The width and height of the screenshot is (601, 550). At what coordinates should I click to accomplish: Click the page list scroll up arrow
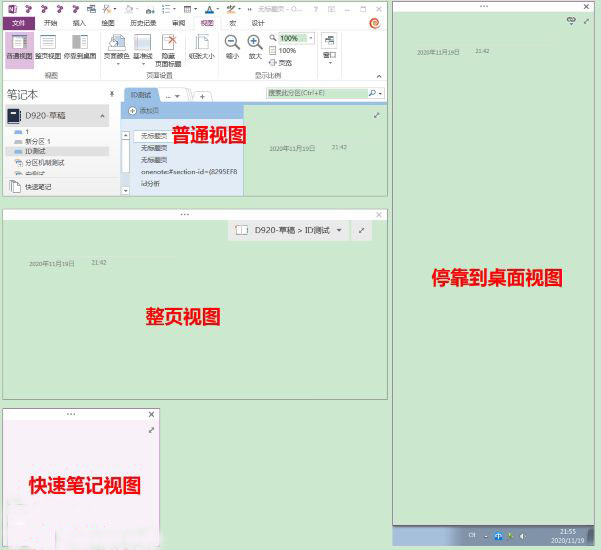click(126, 136)
